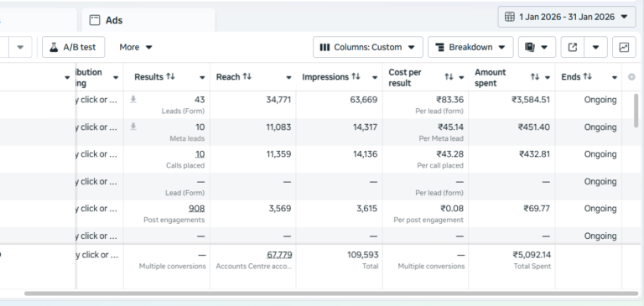Click the 908 Post engagements result
Viewport: 644px width, 306px height.
coord(197,209)
